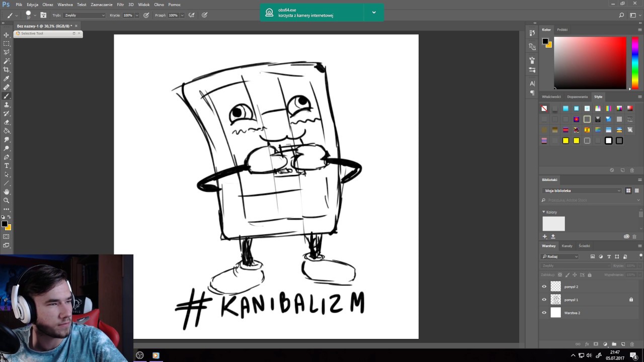Open the Filtr menu

(x=120, y=5)
